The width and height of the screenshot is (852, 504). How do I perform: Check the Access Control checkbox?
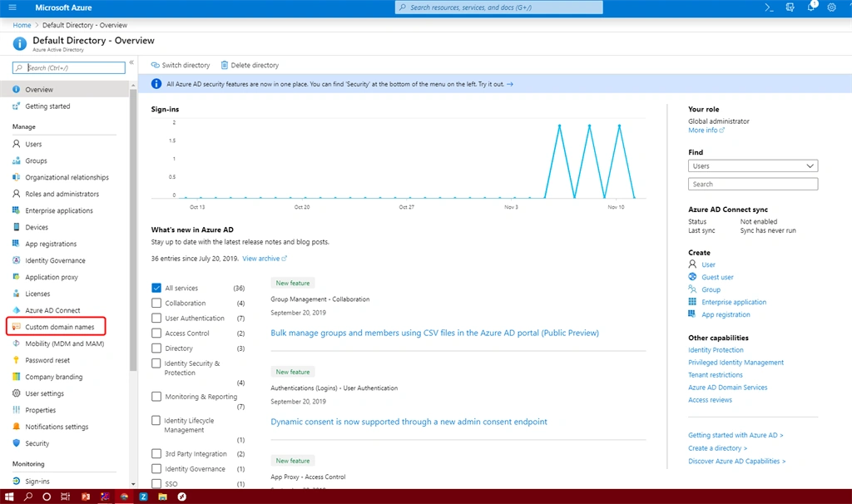[x=156, y=333]
